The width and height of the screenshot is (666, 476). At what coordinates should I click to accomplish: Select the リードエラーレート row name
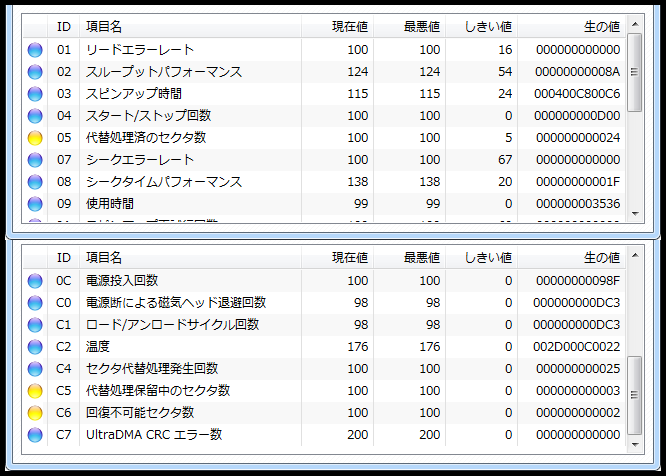(140, 50)
